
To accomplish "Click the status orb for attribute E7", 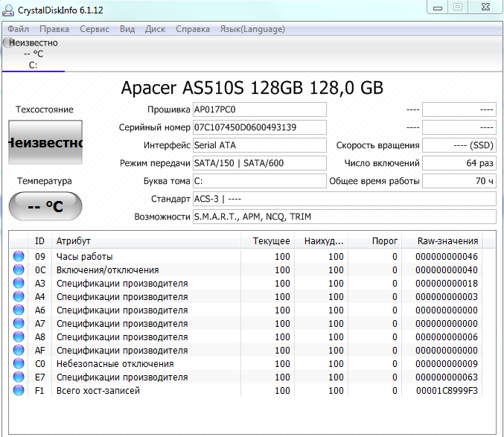I will tap(19, 377).
